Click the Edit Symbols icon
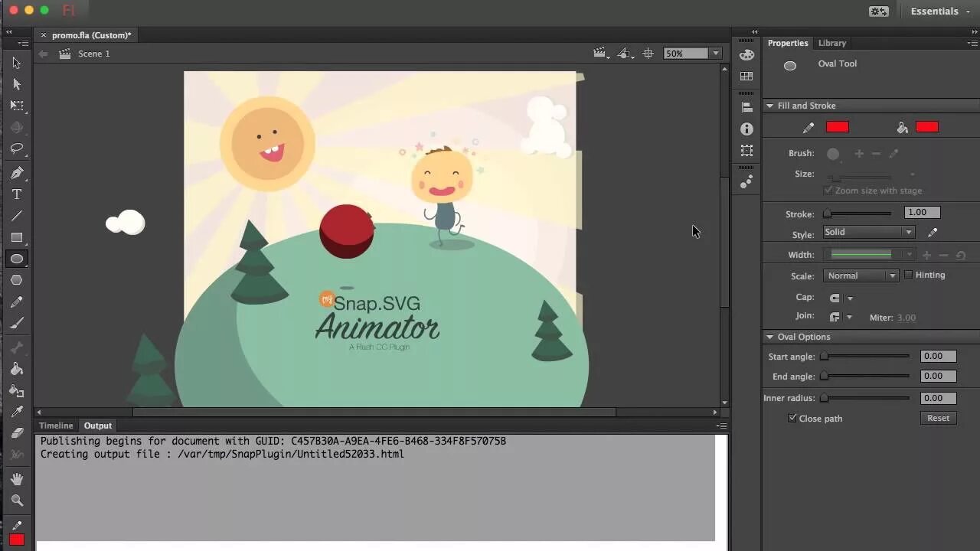Viewport: 980px width, 551px height. [626, 54]
